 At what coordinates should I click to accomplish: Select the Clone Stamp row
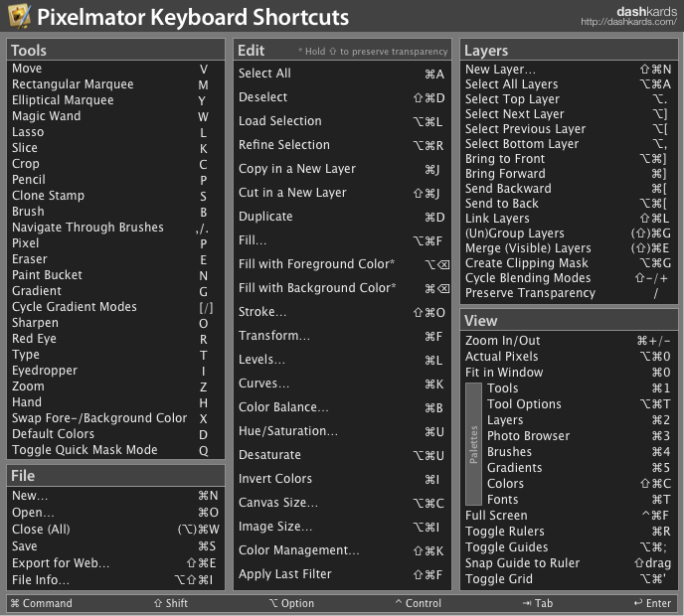pos(115,196)
